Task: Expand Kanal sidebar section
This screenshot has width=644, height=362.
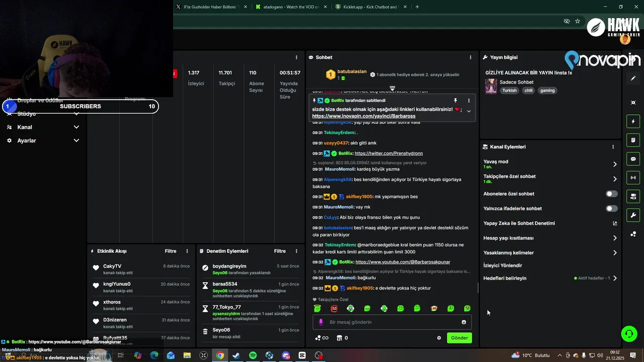Action: click(x=76, y=127)
